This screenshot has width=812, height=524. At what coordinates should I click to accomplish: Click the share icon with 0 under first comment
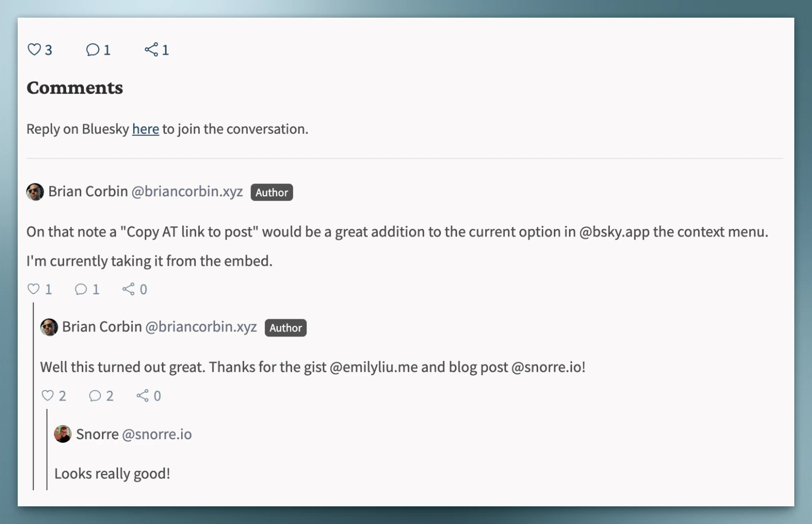pos(128,289)
